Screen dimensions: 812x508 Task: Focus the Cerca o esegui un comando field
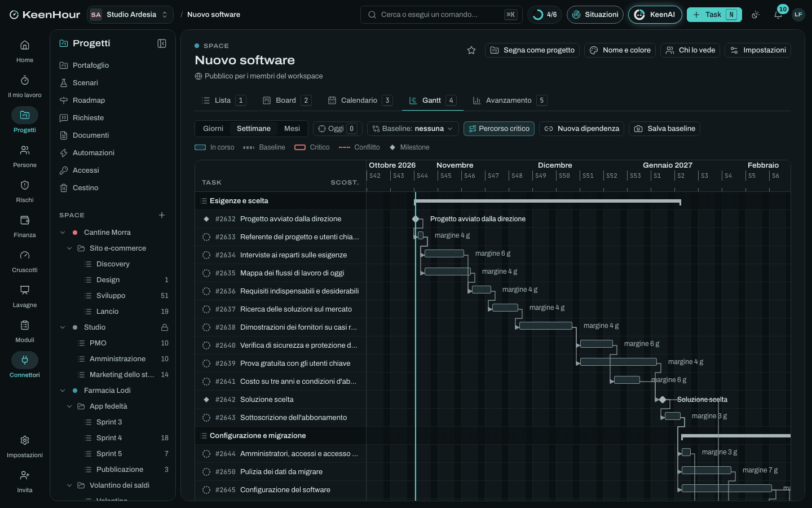[x=441, y=15]
